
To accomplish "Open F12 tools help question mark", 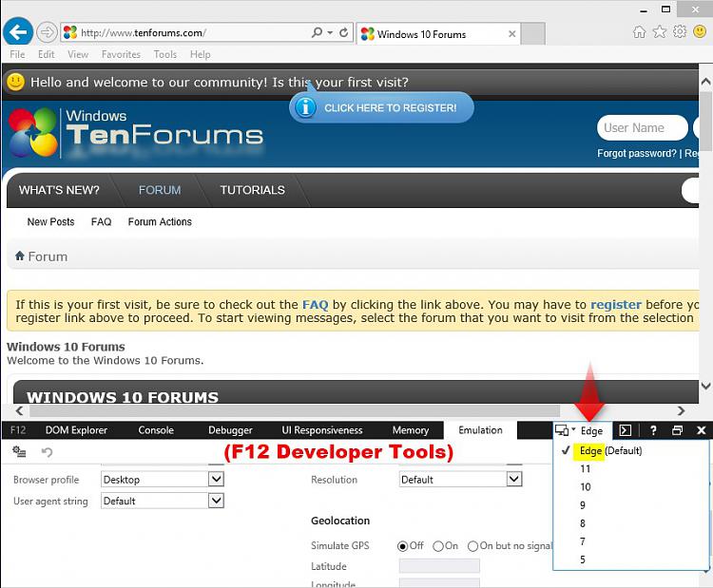I will coord(653,430).
